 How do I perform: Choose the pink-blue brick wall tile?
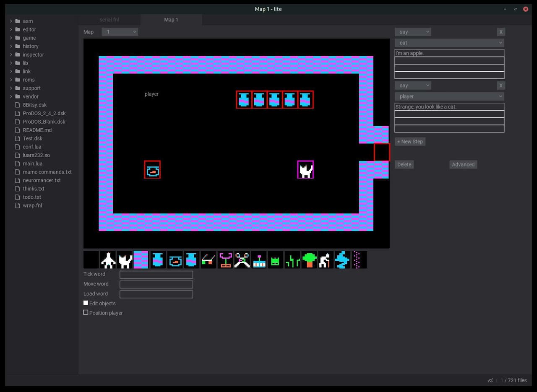pyautogui.click(x=141, y=260)
